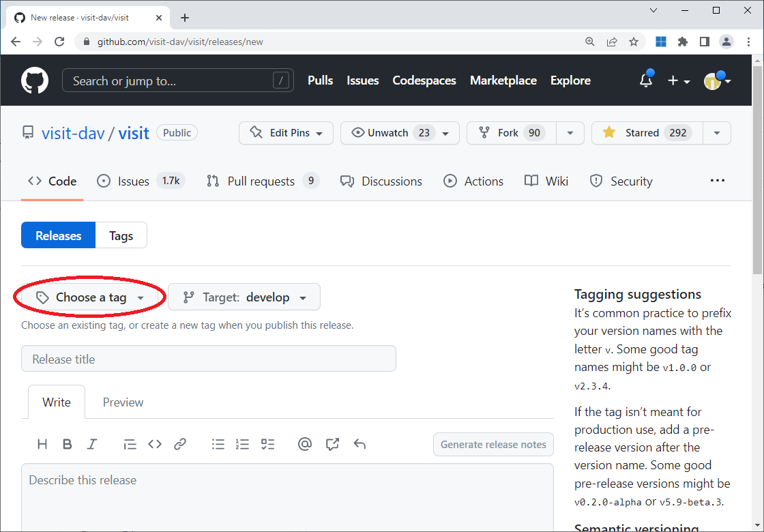The width and height of the screenshot is (764, 532).
Task: Open the Choose a tag dropdown
Action: pos(91,297)
